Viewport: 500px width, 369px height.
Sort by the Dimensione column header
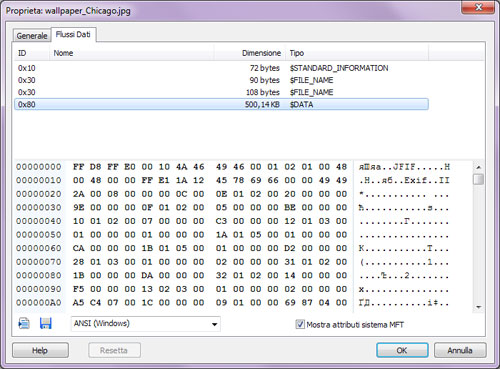250,53
